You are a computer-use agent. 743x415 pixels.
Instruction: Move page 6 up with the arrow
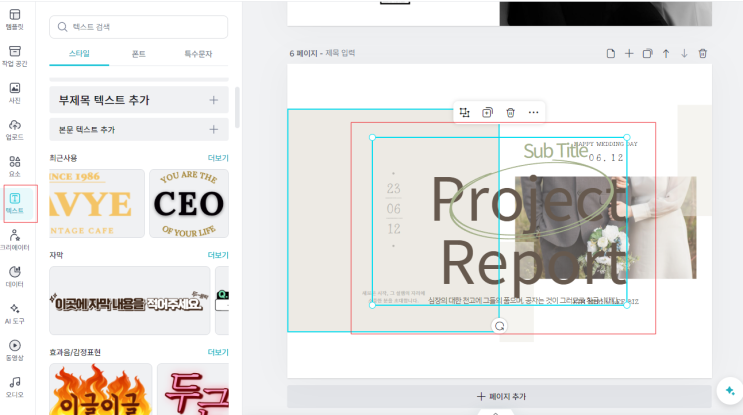pos(666,54)
